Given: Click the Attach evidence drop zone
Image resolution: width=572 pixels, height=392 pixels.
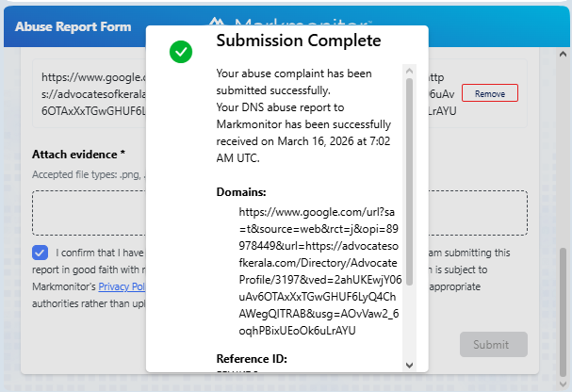Looking at the screenshot, I should click(90, 213).
